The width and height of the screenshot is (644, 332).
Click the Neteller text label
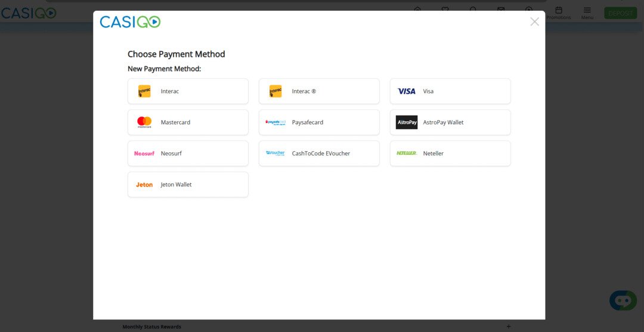(x=434, y=153)
